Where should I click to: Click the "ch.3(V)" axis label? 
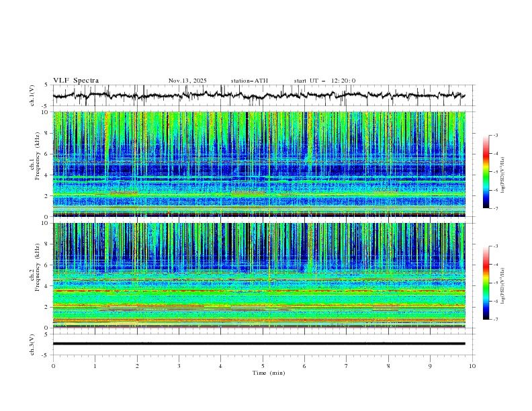(x=32, y=345)
